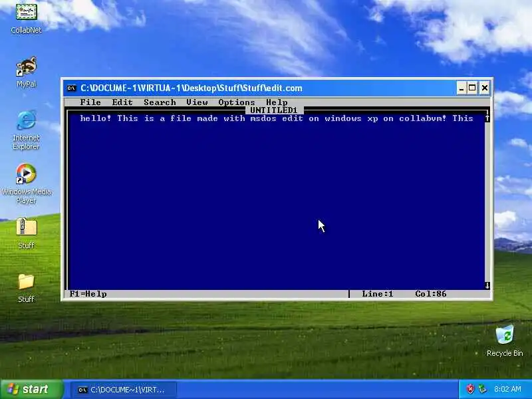Click the UNTITLED1 document title
This screenshot has height=399, width=532.
(273, 110)
